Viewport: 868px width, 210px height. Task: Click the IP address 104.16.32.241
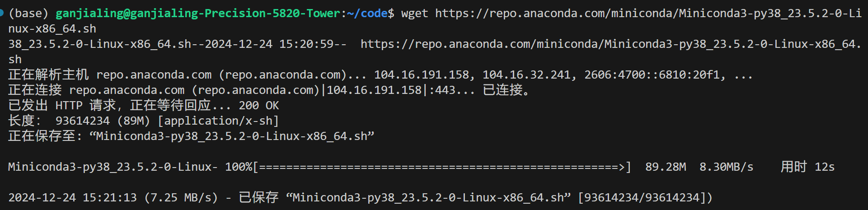526,75
